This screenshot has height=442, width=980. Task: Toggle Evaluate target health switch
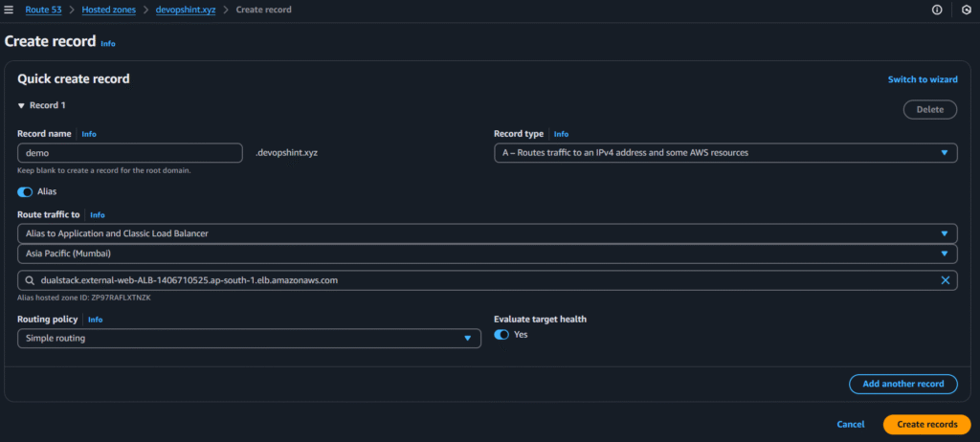pyautogui.click(x=501, y=335)
